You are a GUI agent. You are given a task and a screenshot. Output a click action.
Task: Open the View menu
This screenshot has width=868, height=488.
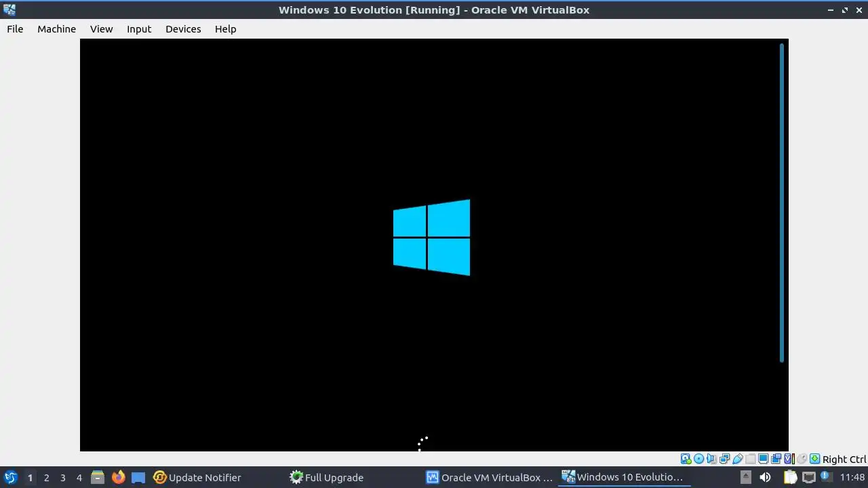pos(101,29)
